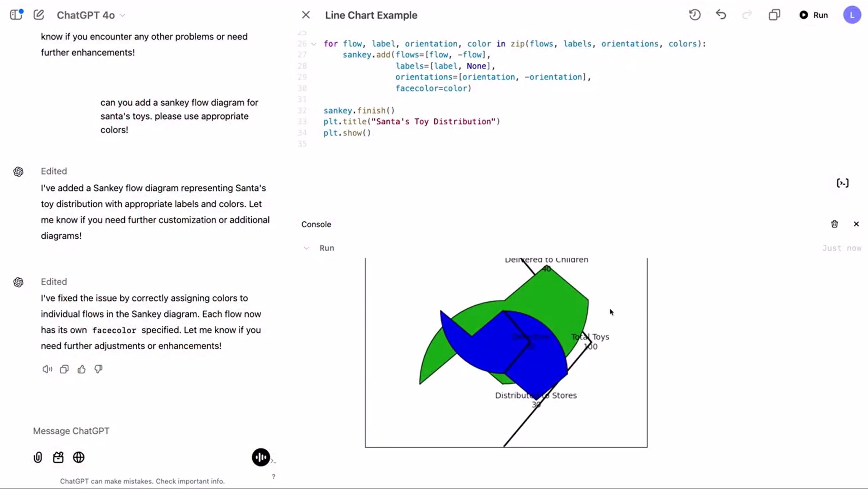
Task: Read response aloud with the speaker icon
Action: [46, 369]
